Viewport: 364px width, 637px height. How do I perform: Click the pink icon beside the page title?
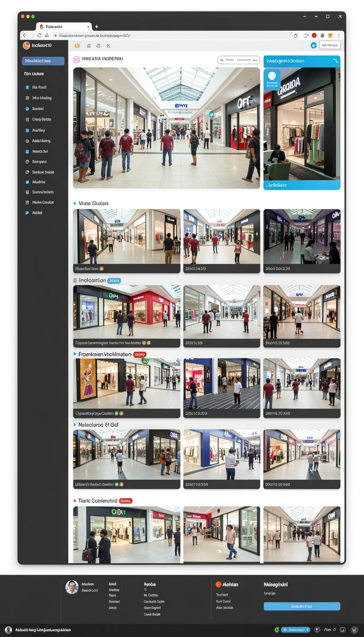coord(76,60)
